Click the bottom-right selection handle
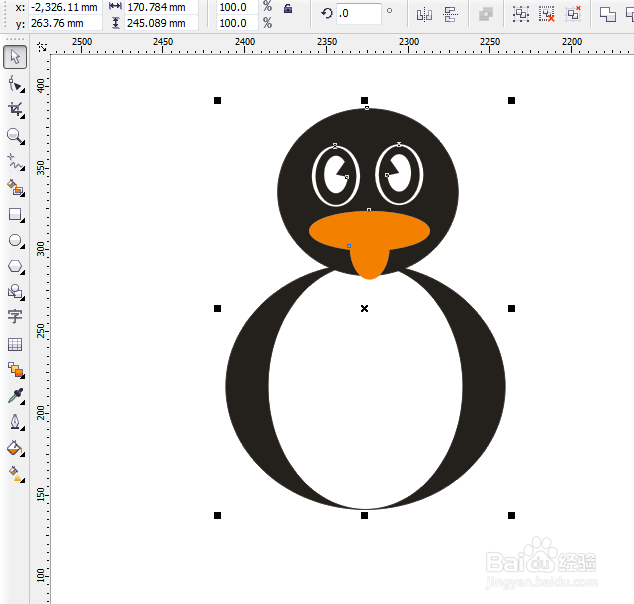 pos(511,515)
